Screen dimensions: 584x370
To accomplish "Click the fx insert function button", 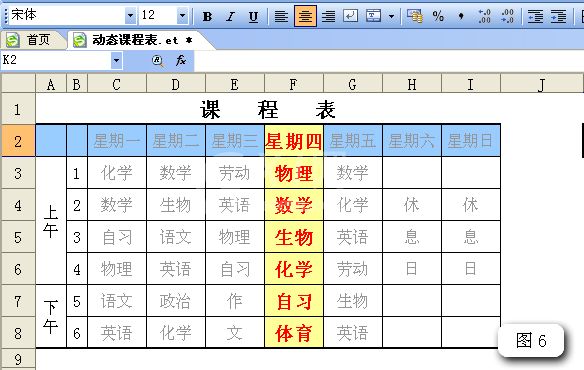I will pos(181,60).
